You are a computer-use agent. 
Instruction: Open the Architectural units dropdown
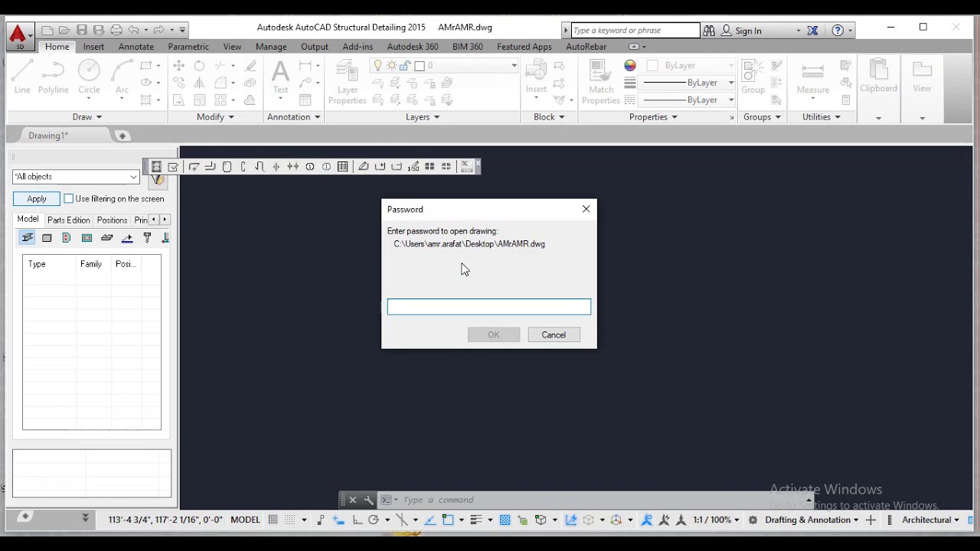pyautogui.click(x=930, y=520)
